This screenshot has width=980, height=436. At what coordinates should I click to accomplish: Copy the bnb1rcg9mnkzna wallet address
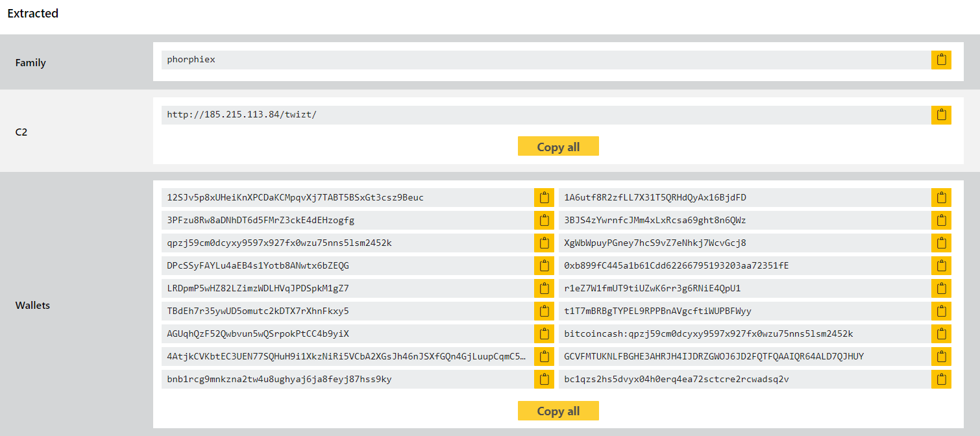pyautogui.click(x=544, y=379)
